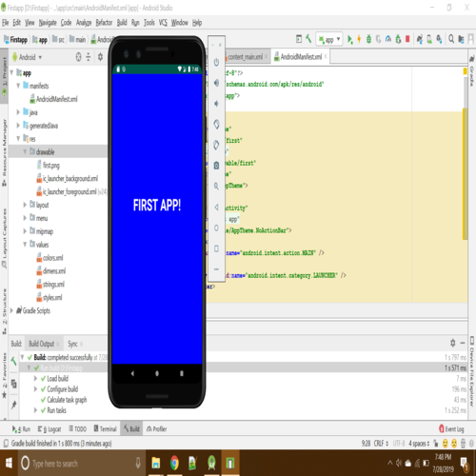The height and width of the screenshot is (476, 476).
Task: Stop the running app with red square
Action: 407,39
